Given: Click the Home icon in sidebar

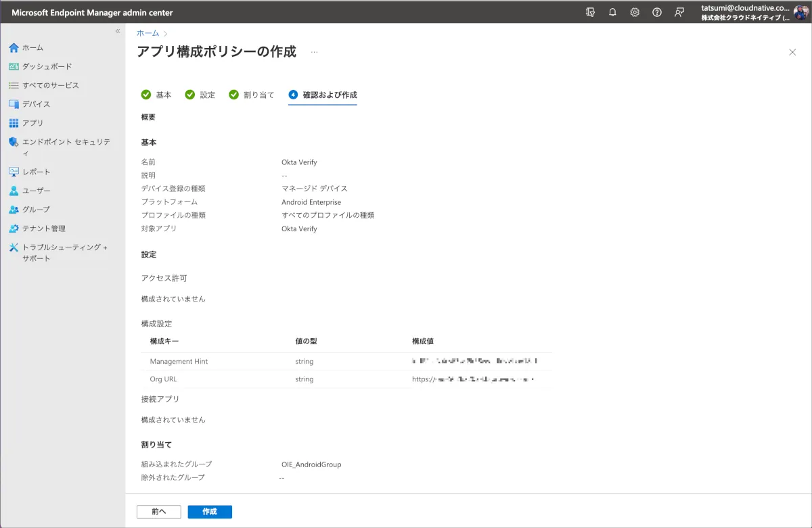Looking at the screenshot, I should (x=14, y=48).
